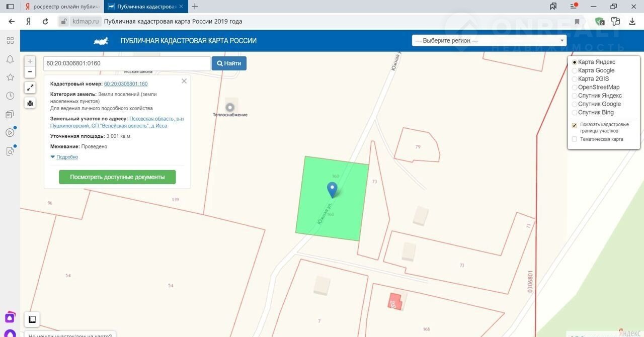Click Посмотреть доступные документы button

[117, 177]
